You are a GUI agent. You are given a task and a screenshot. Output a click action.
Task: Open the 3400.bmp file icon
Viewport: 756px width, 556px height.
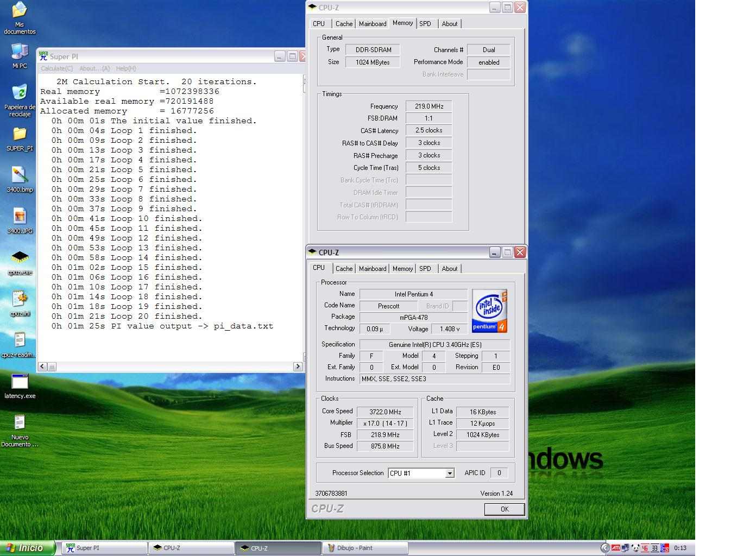(20, 176)
